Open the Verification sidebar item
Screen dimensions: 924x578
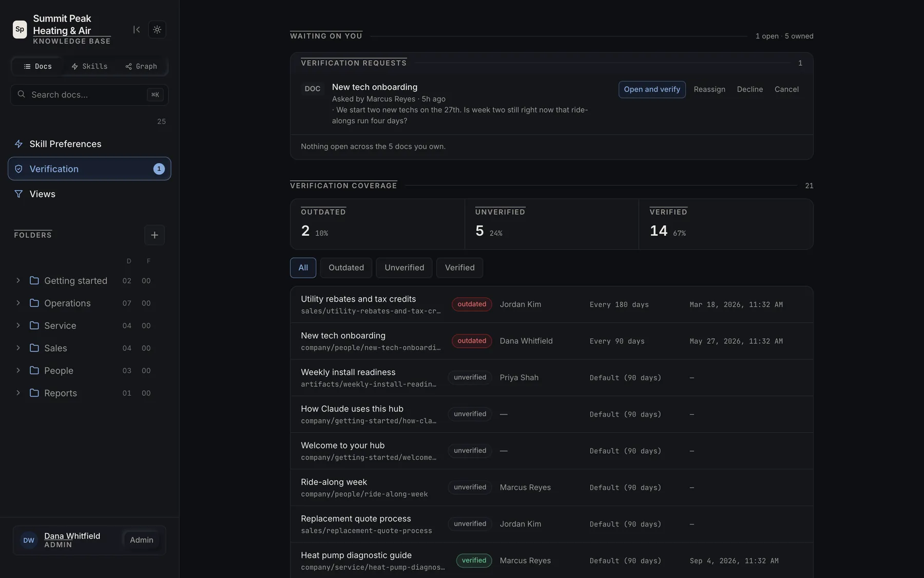[89, 169]
